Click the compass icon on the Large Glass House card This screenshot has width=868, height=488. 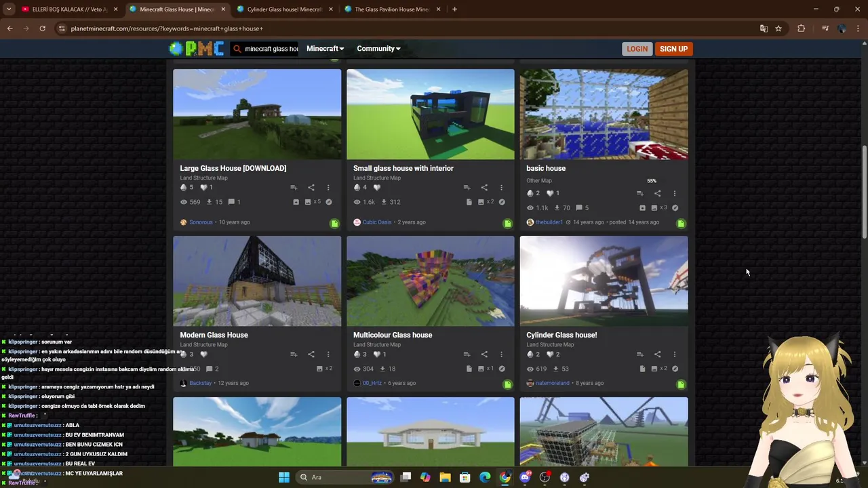[329, 202]
